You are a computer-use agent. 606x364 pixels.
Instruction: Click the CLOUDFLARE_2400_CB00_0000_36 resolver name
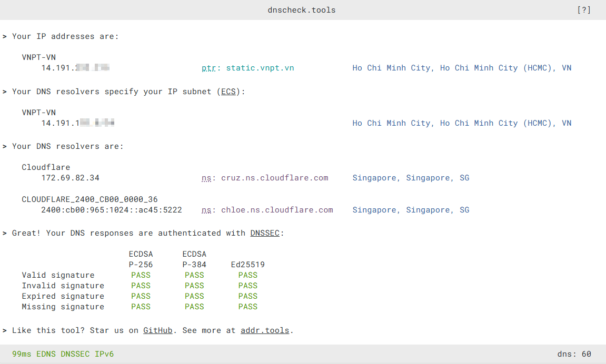pos(90,199)
